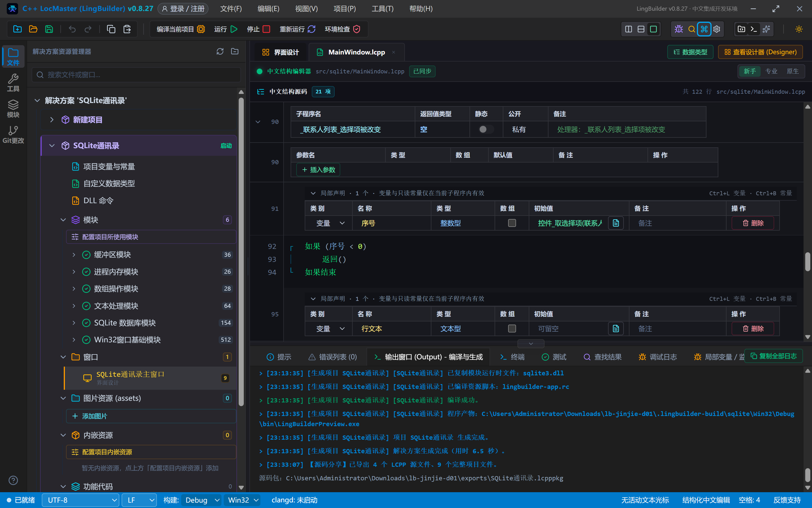
Task: Open initial value editor for 序号 row
Action: [616, 223]
